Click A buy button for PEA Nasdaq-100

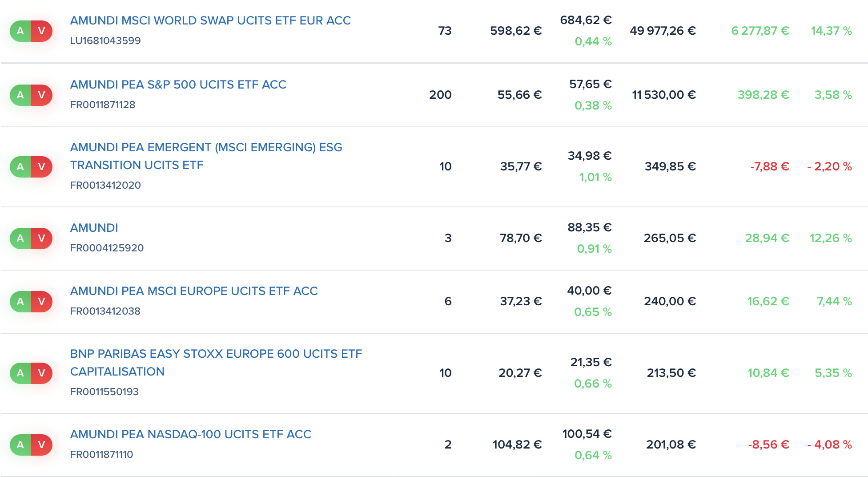(20, 445)
